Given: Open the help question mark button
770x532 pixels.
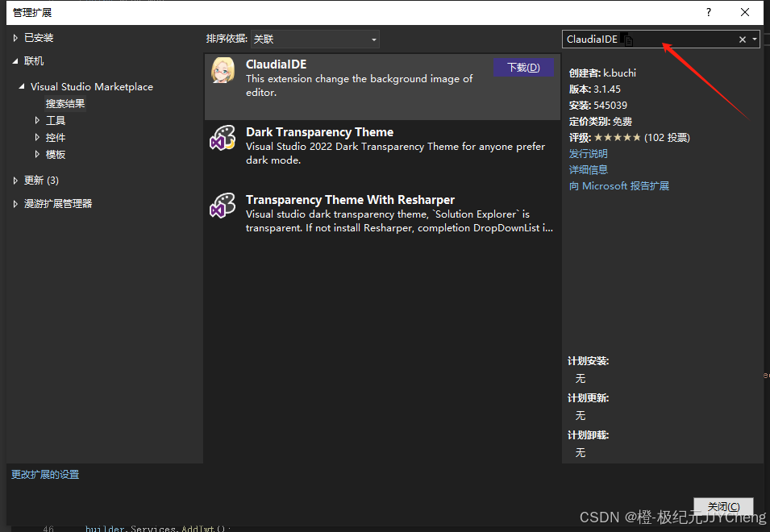Looking at the screenshot, I should point(709,12).
